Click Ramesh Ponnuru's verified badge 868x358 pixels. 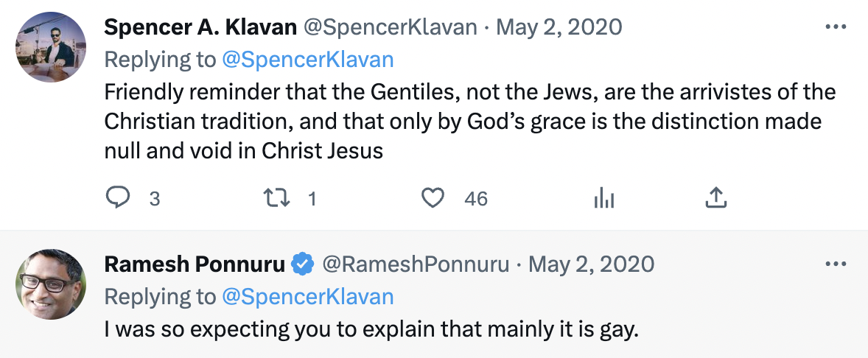pyautogui.click(x=303, y=264)
